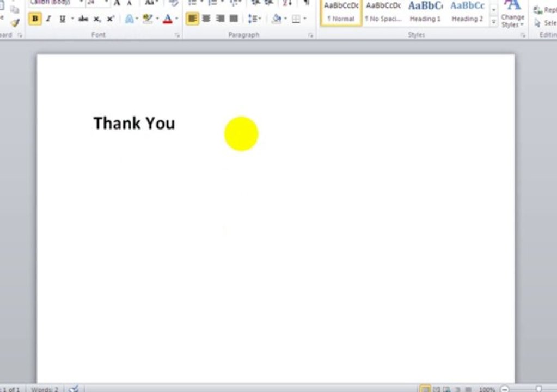Image resolution: width=557 pixels, height=392 pixels.
Task: Click Shrink Font small A icon
Action: pyautogui.click(x=130, y=3)
